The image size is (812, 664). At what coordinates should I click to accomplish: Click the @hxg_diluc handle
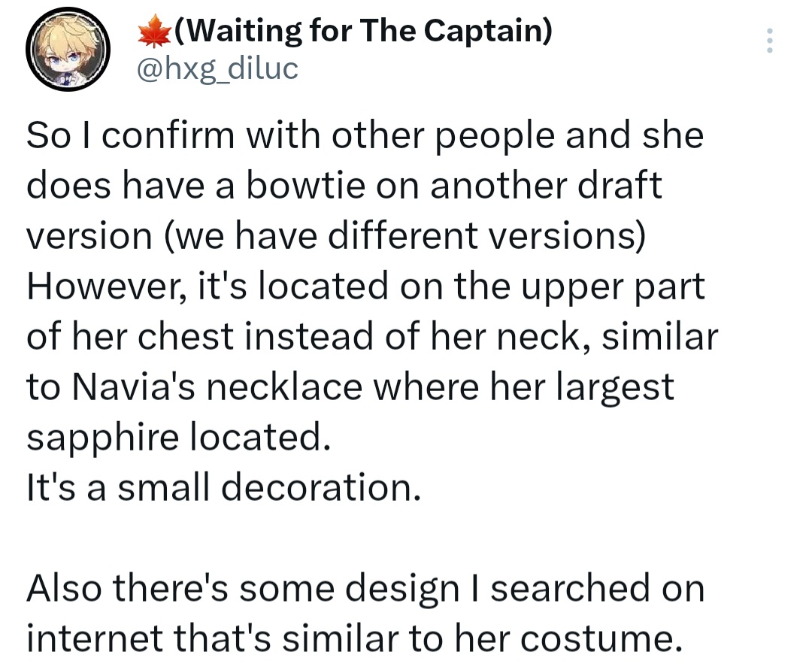[x=217, y=69]
